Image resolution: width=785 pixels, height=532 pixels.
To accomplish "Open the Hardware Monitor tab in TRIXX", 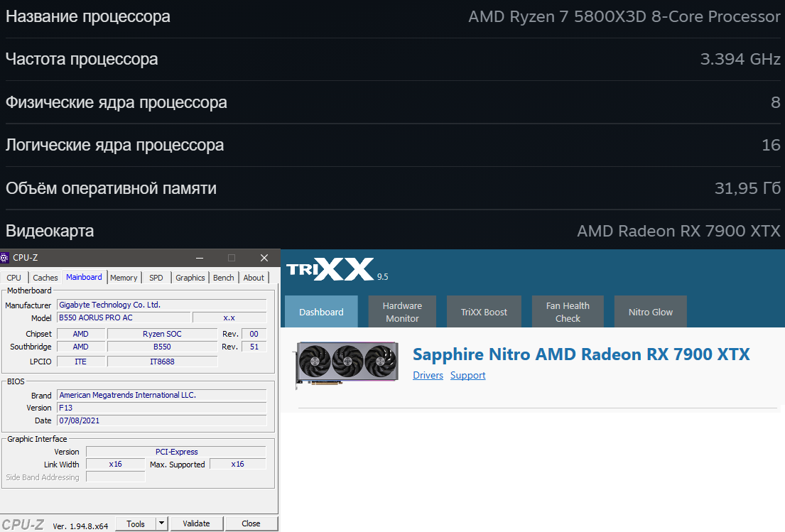I will point(402,312).
